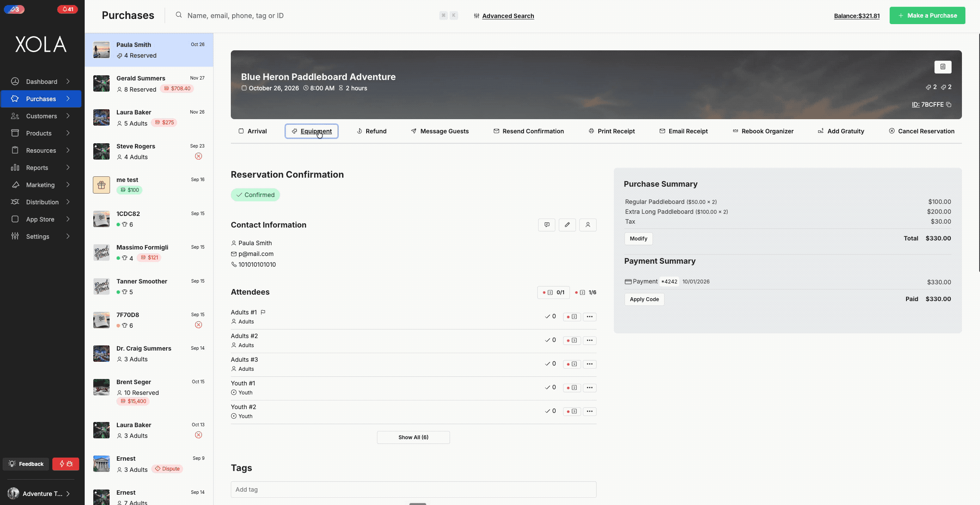Viewport: 980px width, 505px height.
Task: Click the top-left badge showing 3
Action: (14, 9)
